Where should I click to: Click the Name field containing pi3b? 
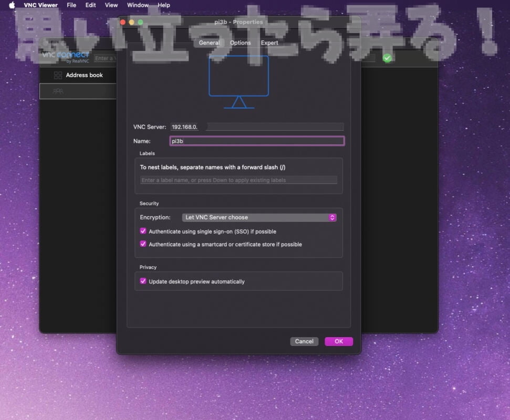point(257,141)
